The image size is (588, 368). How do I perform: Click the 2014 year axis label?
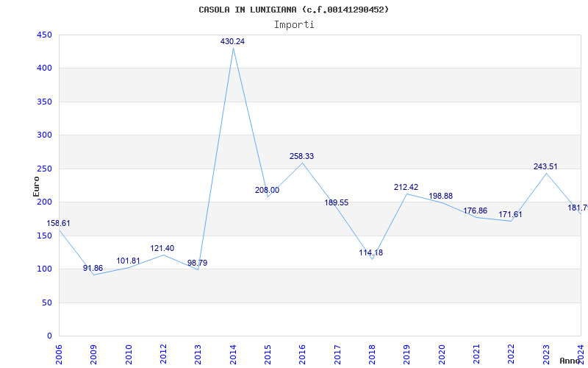click(x=233, y=355)
